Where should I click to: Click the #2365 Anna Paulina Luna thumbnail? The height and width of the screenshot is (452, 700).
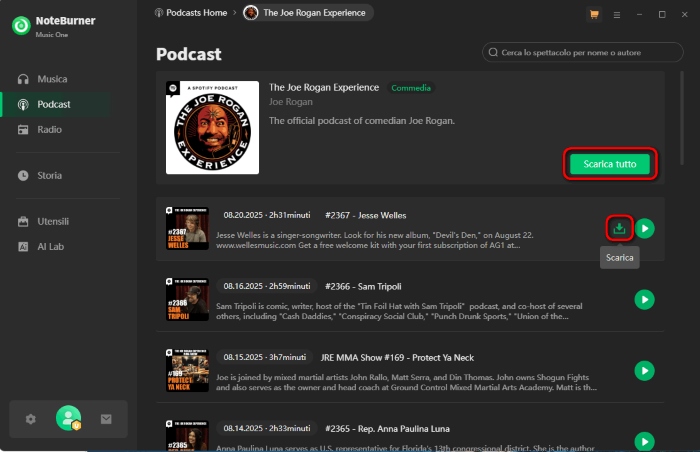pyautogui.click(x=188, y=435)
